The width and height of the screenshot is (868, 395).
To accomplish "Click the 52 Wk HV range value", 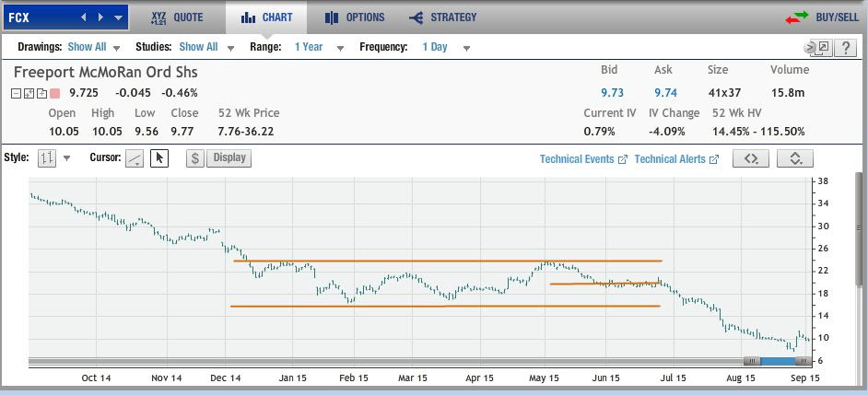I will tap(758, 132).
